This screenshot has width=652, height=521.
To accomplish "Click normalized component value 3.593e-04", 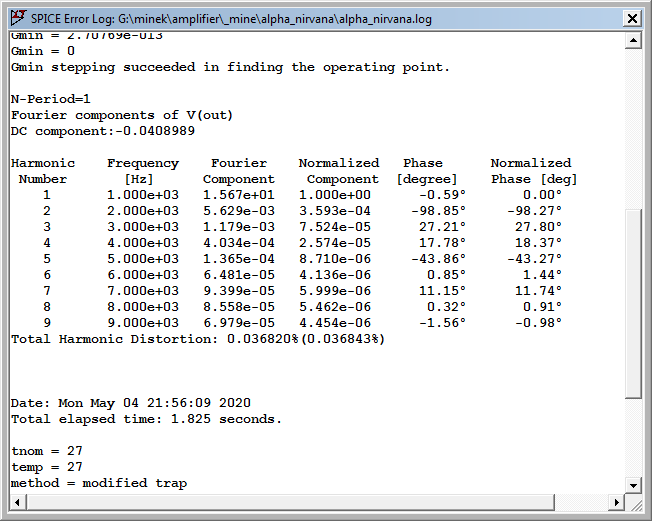I will (x=335, y=211).
